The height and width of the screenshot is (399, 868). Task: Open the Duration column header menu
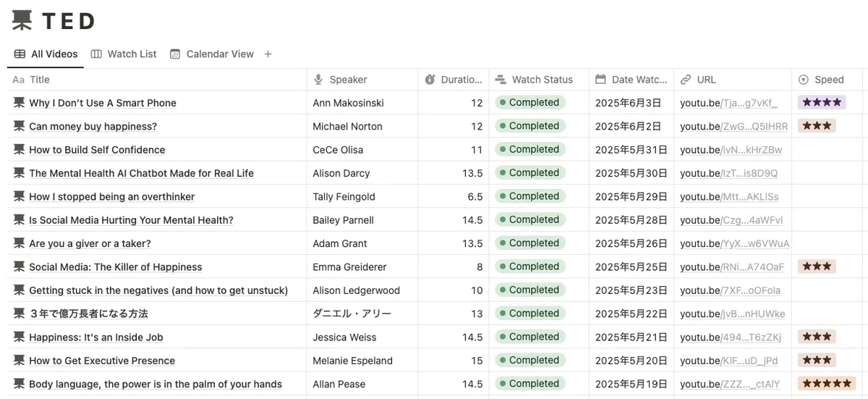[454, 80]
